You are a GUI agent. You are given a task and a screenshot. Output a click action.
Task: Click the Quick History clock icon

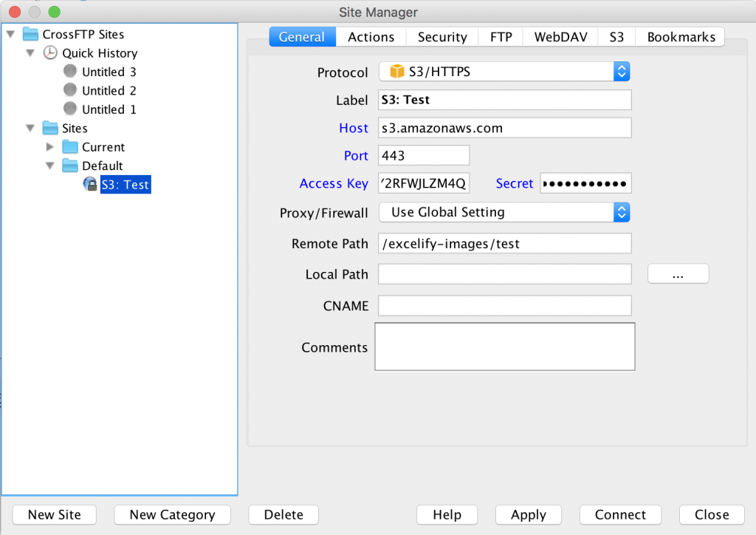(x=50, y=52)
